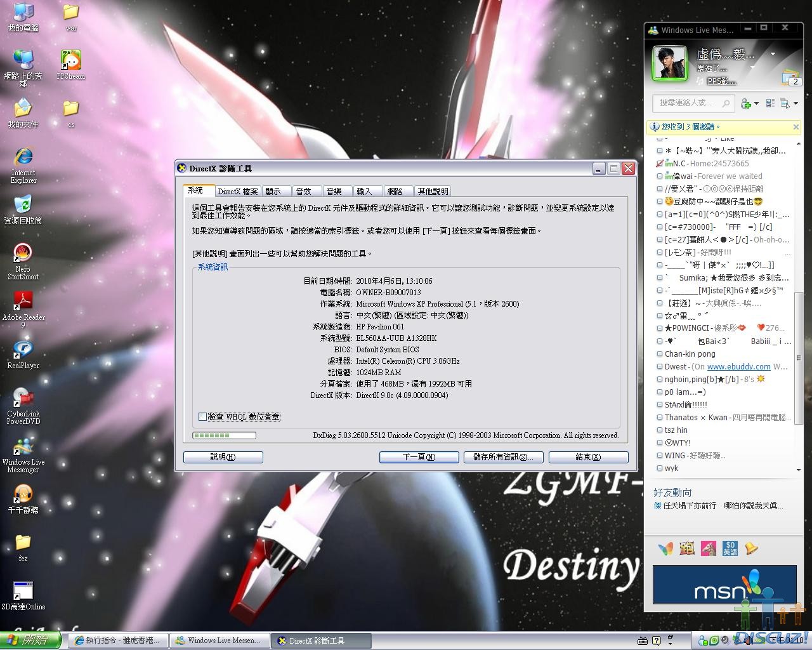The height and width of the screenshot is (650, 812).
Task: Click the add contact icon in Messenger
Action: tap(746, 103)
